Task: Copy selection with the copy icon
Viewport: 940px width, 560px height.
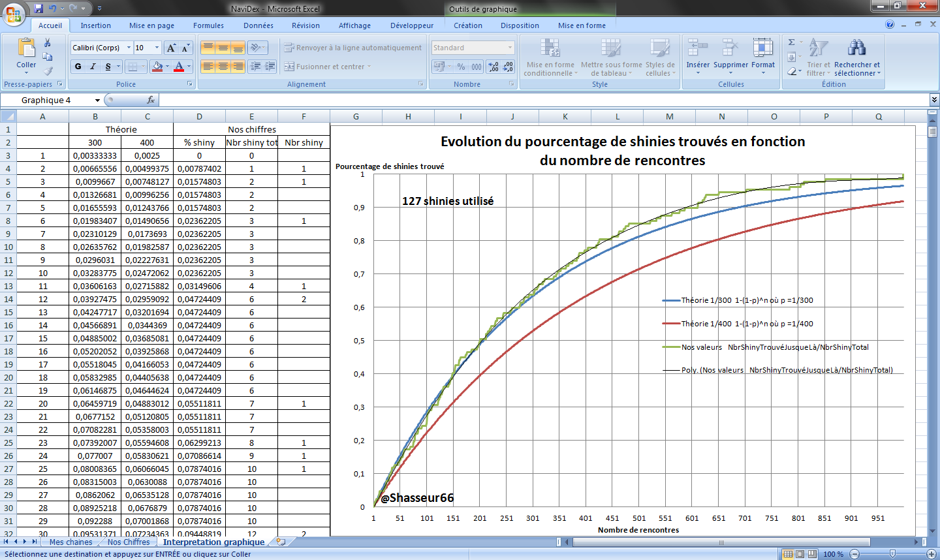Action: tap(47, 56)
